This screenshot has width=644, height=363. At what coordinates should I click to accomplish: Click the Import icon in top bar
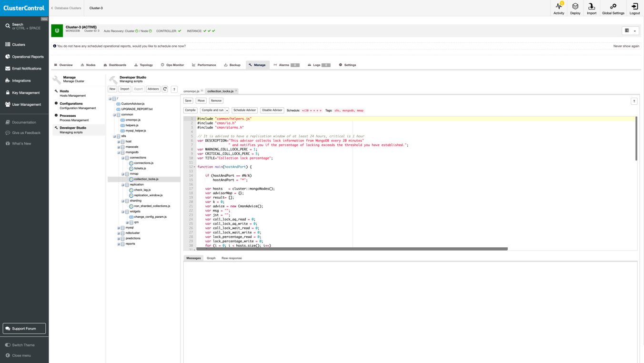[591, 6]
